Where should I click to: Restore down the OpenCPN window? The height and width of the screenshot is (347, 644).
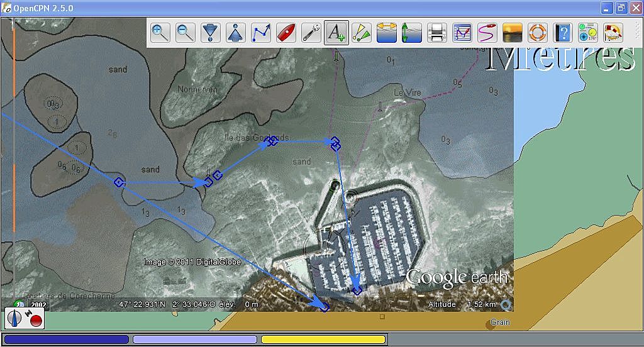click(621, 8)
